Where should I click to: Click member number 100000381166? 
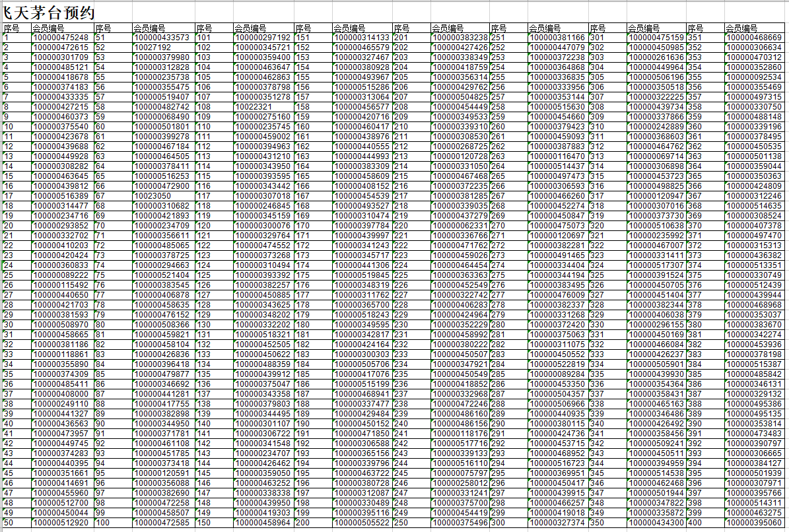[557, 38]
